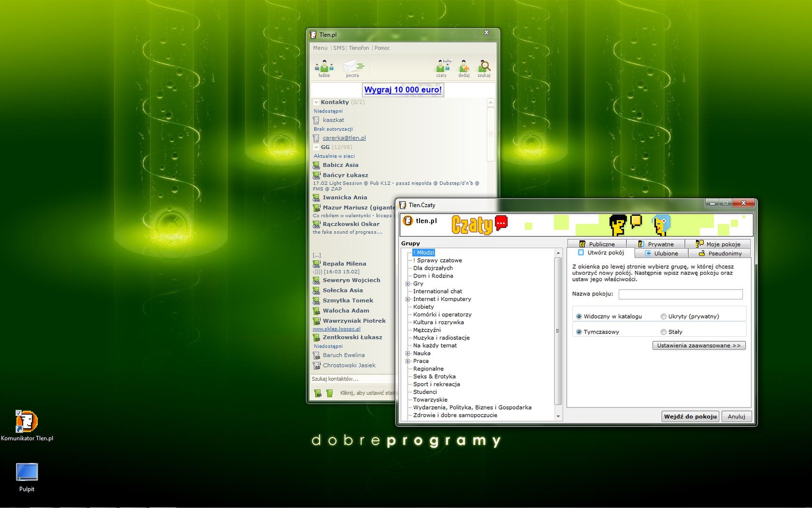Select the International chat group
This screenshot has height=508, width=812.
[x=437, y=291]
